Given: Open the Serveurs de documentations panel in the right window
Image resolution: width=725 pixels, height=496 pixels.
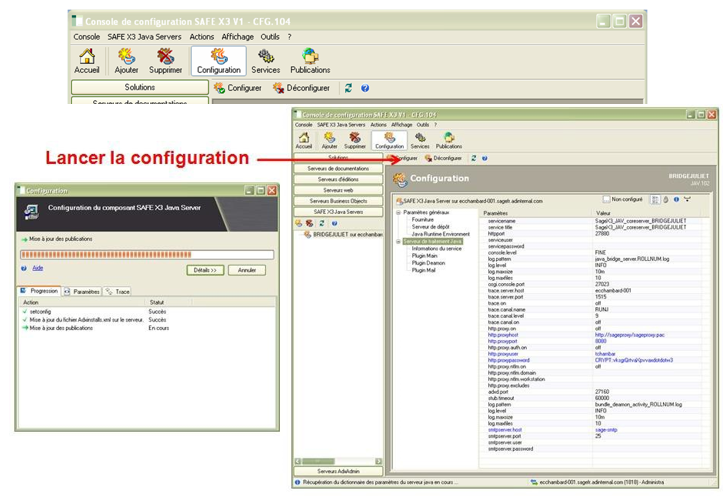Looking at the screenshot, I should 338,168.
